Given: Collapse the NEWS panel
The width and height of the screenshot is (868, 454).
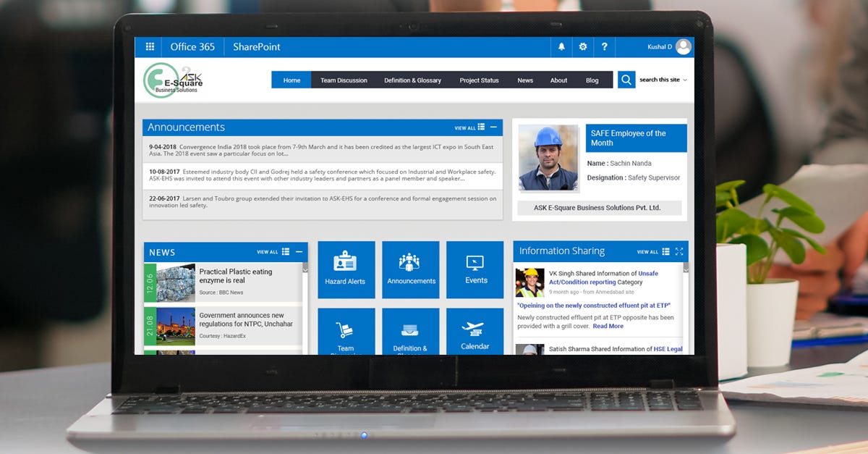Looking at the screenshot, I should pyautogui.click(x=300, y=251).
